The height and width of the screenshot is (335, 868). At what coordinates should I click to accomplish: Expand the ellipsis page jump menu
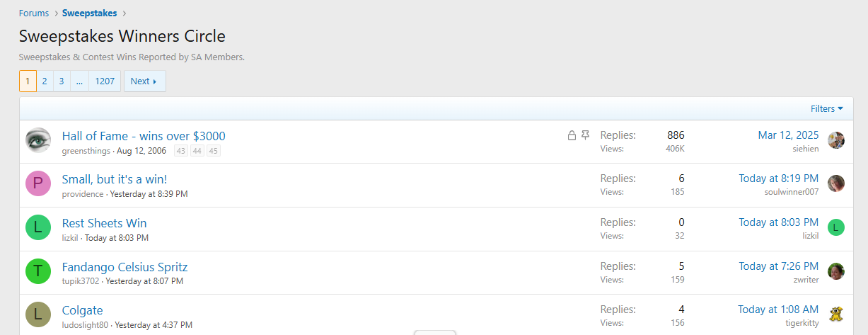[79, 81]
